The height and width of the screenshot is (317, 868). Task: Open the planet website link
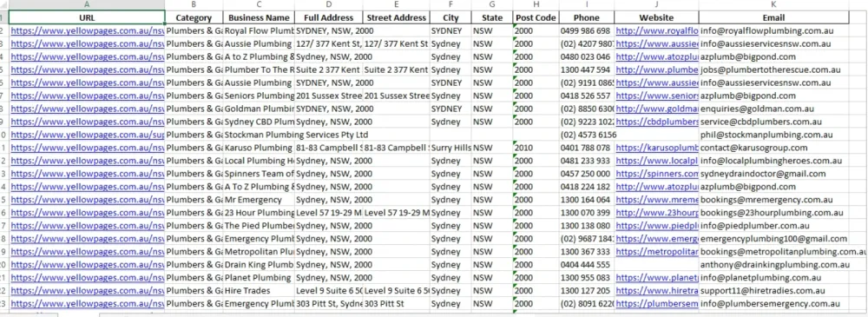click(657, 278)
